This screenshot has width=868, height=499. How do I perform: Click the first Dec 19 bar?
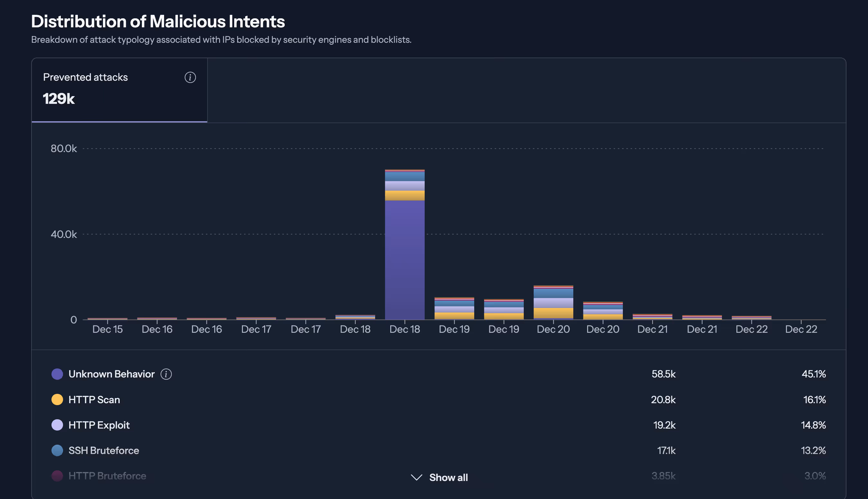point(454,308)
